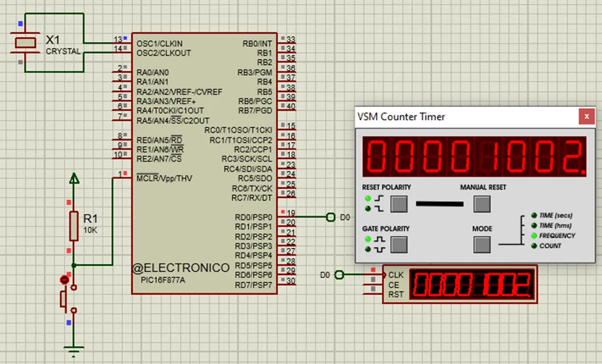
Task: Toggle the Gate Polarity button
Action: [399, 245]
